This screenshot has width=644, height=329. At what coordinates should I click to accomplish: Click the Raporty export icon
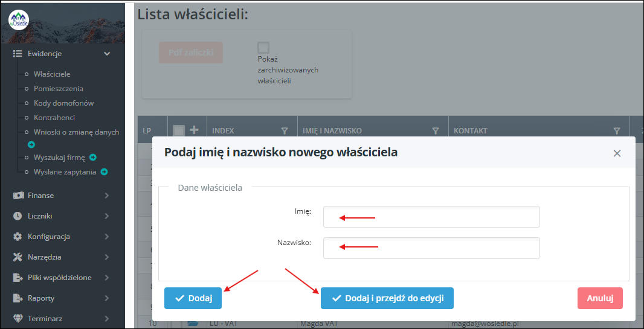pyautogui.click(x=18, y=298)
